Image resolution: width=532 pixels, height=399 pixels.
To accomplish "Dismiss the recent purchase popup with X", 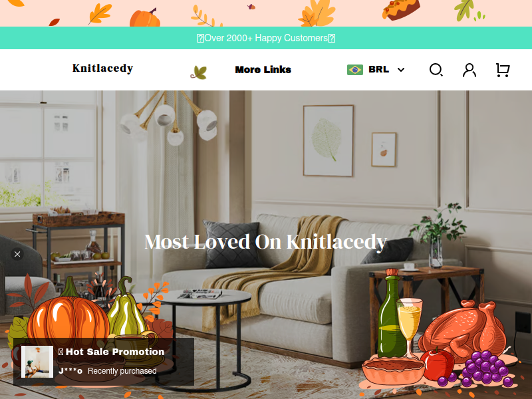I will pyautogui.click(x=17, y=254).
